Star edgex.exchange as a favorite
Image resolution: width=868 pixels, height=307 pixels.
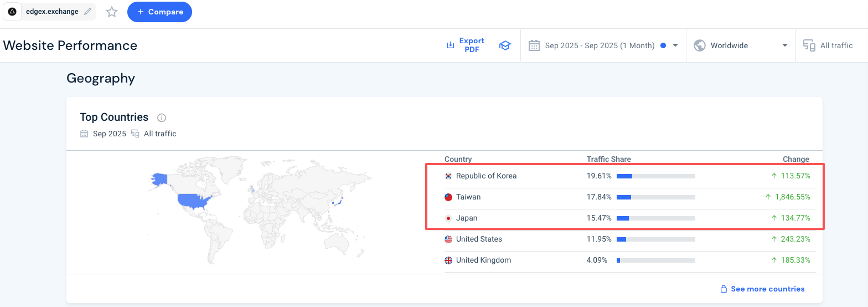click(112, 12)
